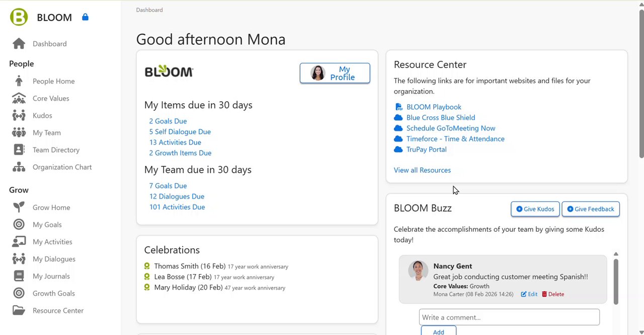The width and height of the screenshot is (644, 335).
Task: Open the My Profile button
Action: [x=335, y=73]
